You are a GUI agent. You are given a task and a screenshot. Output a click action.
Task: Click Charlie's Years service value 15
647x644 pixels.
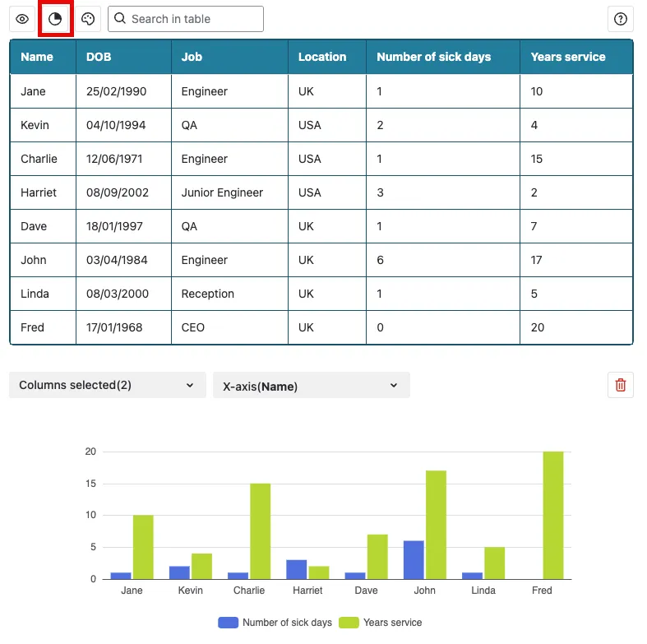pos(536,159)
